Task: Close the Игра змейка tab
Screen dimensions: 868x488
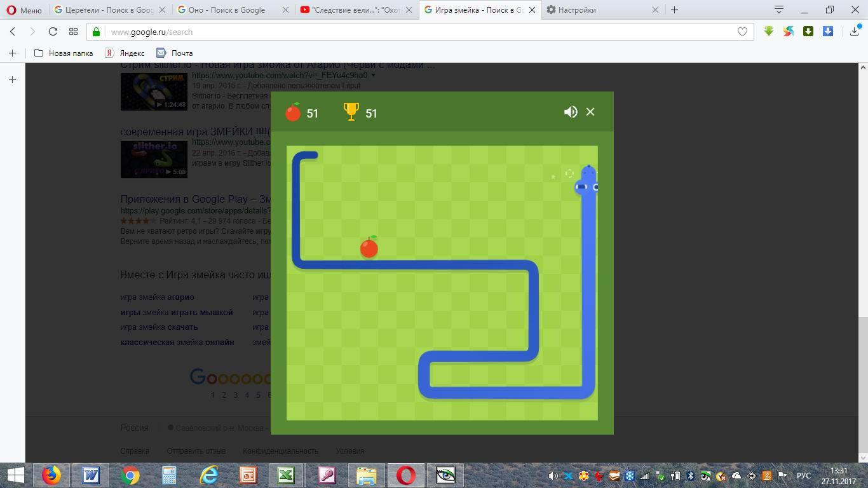Action: coord(531,10)
